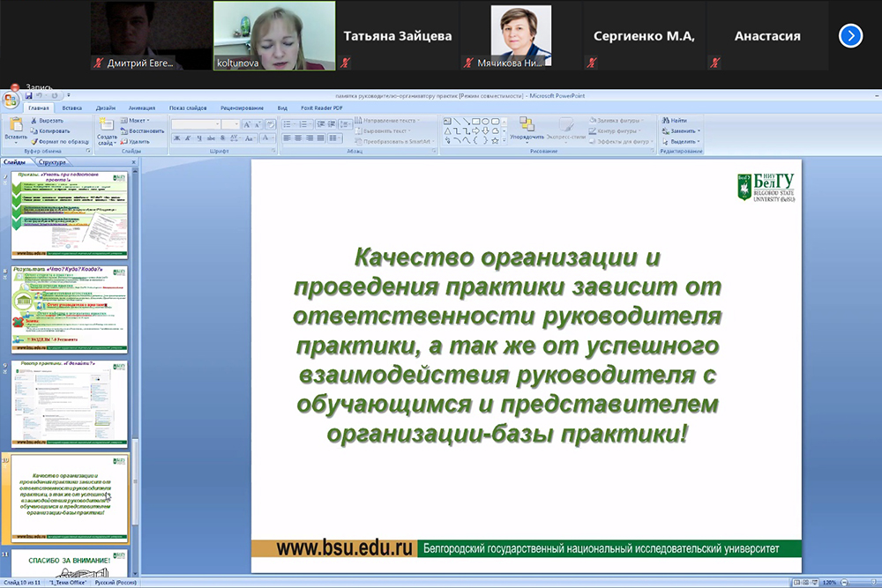Switch to the Вставка ribbon tab
Image resolution: width=882 pixels, height=588 pixels.
click(x=72, y=108)
